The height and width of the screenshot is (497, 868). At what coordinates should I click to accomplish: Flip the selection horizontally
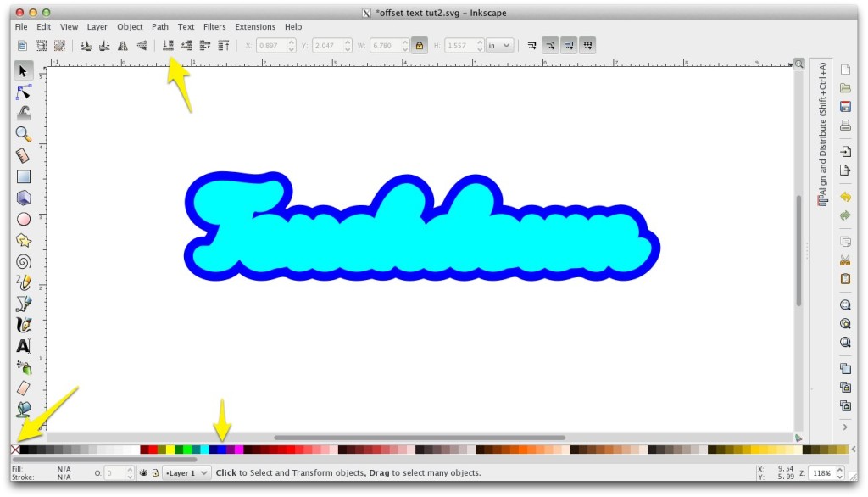tap(125, 45)
